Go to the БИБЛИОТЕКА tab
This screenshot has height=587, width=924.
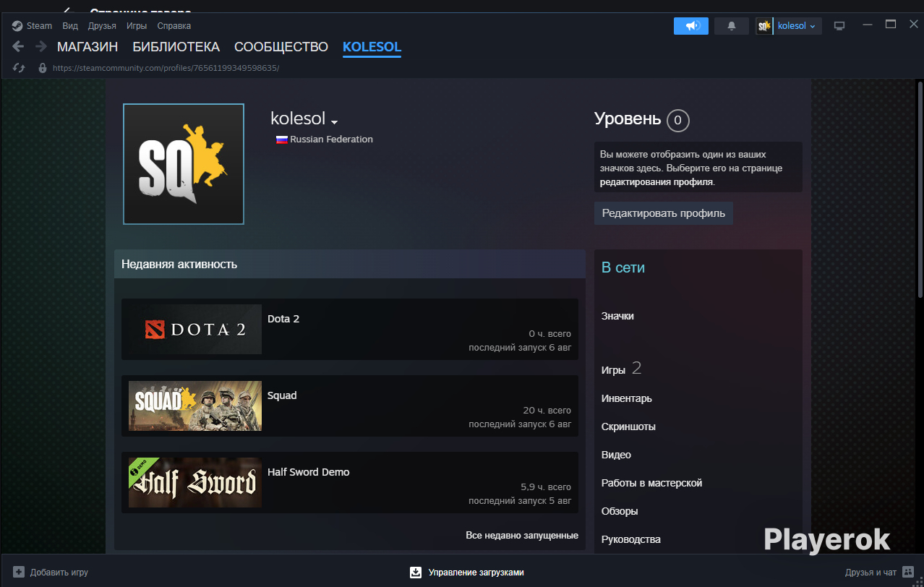click(176, 47)
